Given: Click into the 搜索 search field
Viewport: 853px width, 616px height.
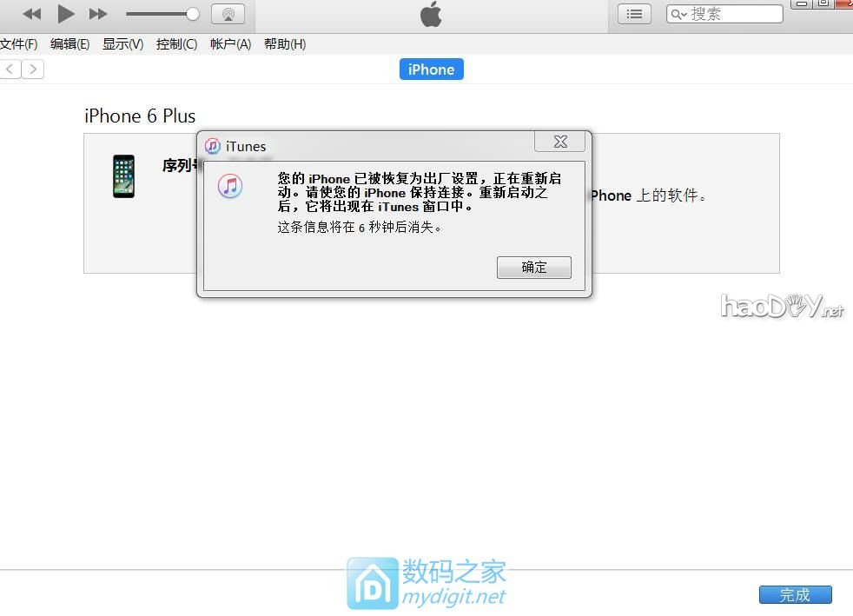Looking at the screenshot, I should tap(734, 14).
